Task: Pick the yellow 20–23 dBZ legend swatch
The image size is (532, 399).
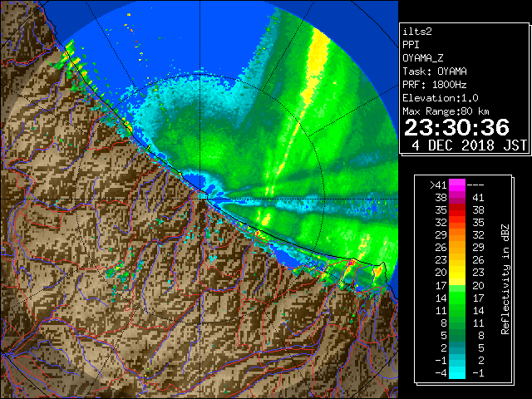Action: [x=457, y=273]
